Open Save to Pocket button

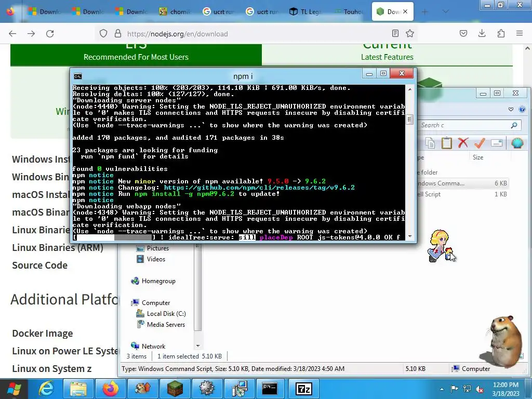463,33
